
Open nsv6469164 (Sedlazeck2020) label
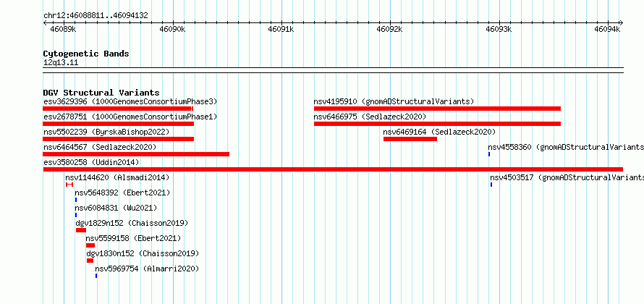pyautogui.click(x=439, y=132)
